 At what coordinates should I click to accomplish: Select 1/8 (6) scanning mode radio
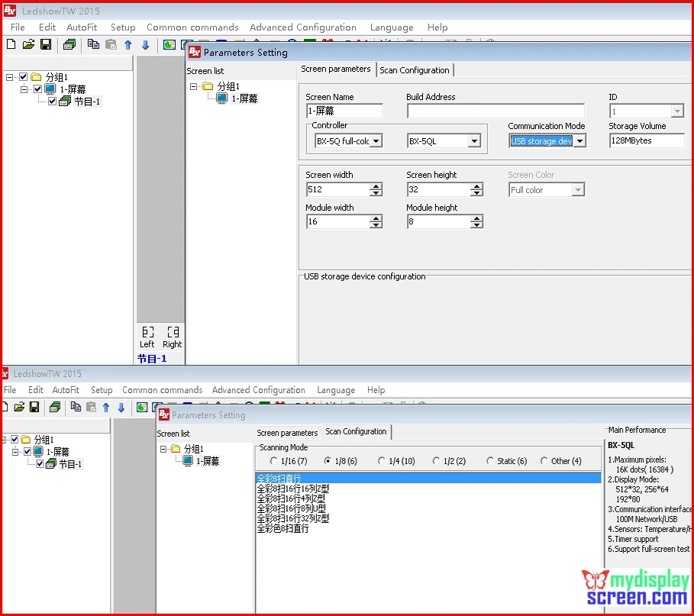(328, 461)
